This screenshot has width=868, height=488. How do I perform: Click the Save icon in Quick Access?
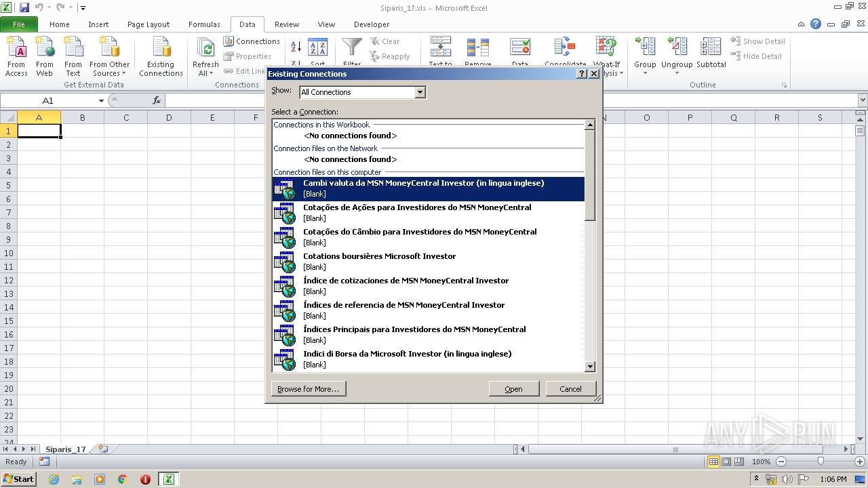point(24,7)
